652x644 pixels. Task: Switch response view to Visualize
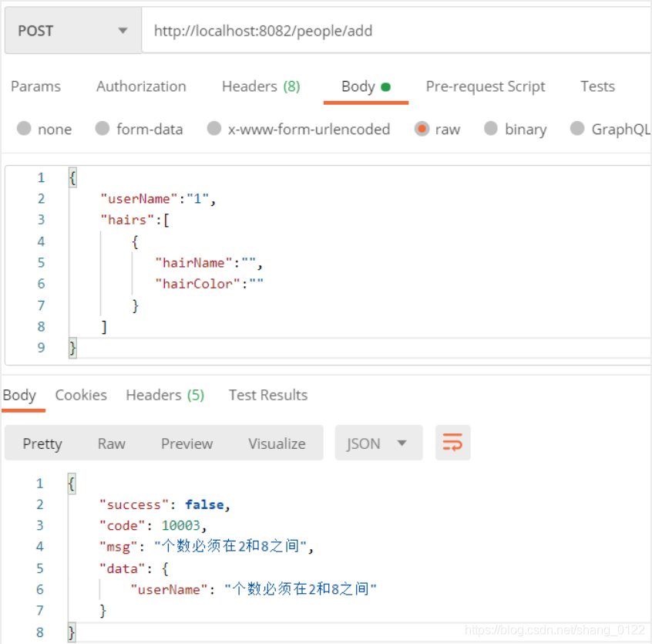click(x=277, y=443)
